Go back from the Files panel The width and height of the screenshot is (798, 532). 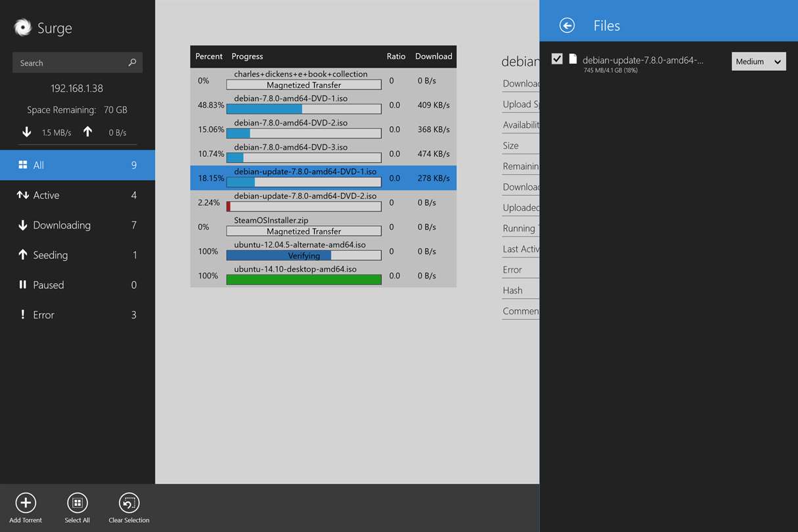pos(567,25)
